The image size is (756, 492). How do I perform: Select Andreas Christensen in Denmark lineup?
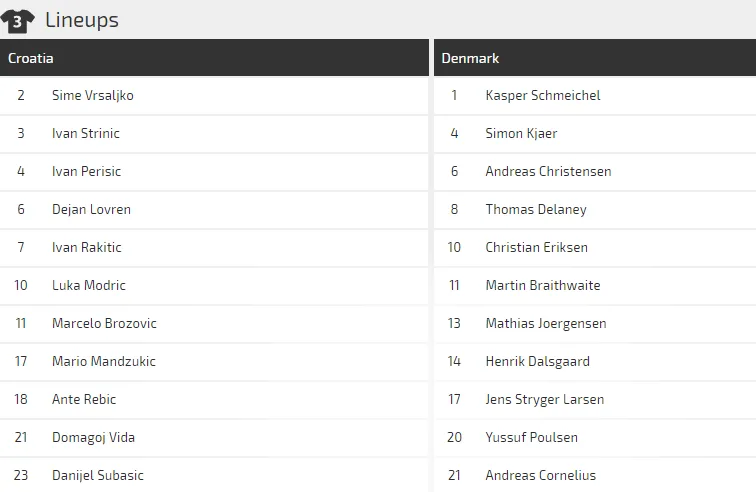tap(548, 171)
